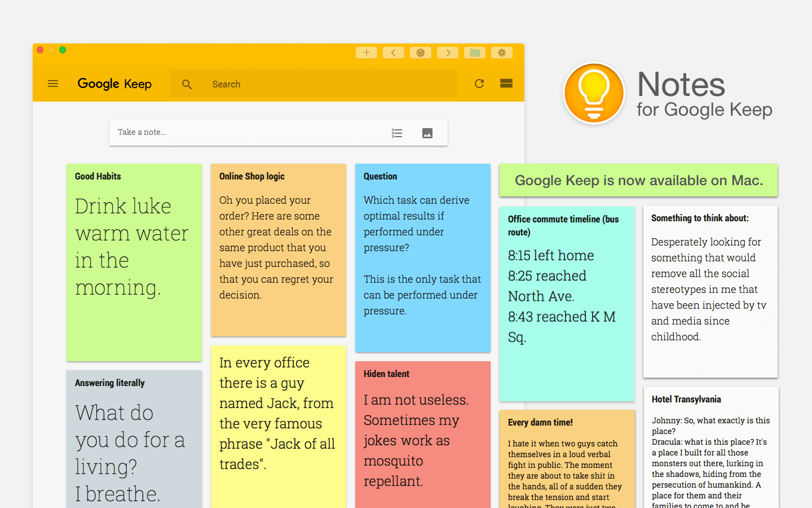Navigate back with the left arrow icon
The image size is (812, 508).
click(x=393, y=52)
